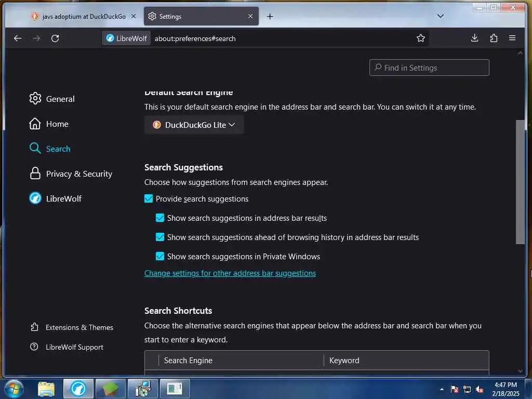Toggle Provide search suggestions checkbox
The height and width of the screenshot is (399, 532).
tap(149, 199)
